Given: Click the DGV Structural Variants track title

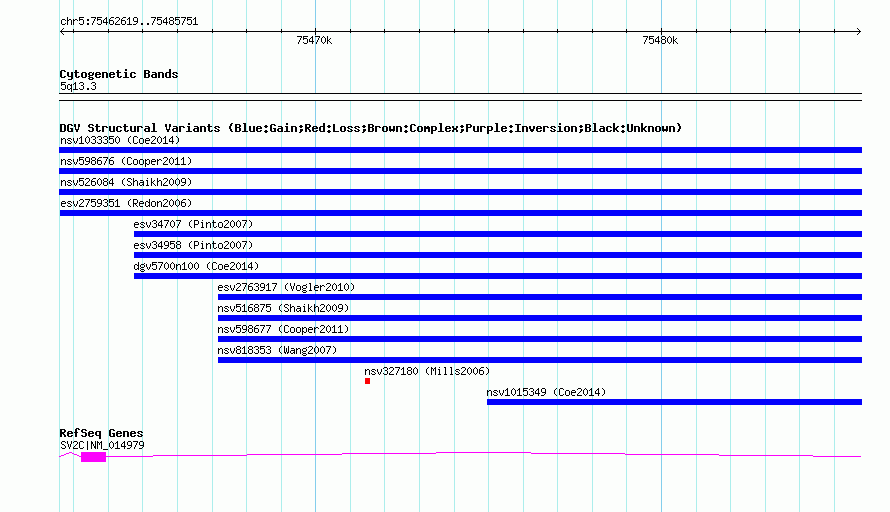Looking at the screenshot, I should (371, 128).
